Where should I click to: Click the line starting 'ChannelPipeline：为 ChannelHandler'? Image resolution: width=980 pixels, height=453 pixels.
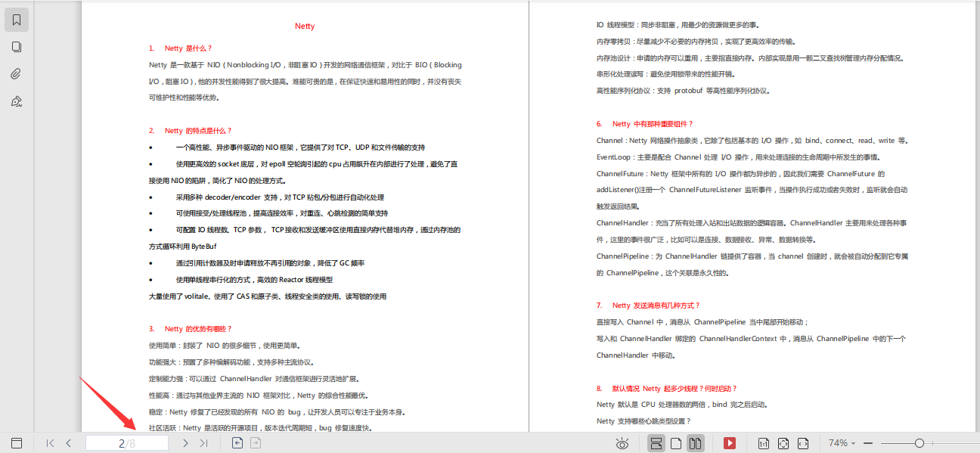(x=752, y=256)
